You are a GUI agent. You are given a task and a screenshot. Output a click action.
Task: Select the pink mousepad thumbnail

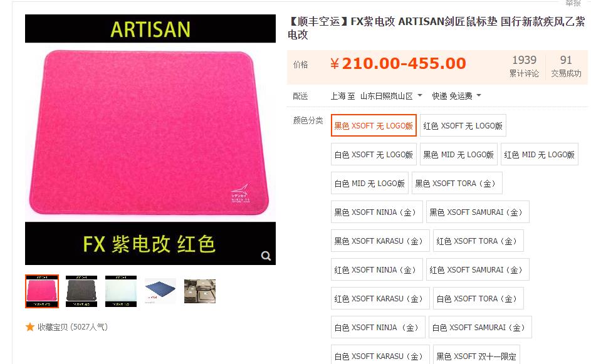[42, 291]
